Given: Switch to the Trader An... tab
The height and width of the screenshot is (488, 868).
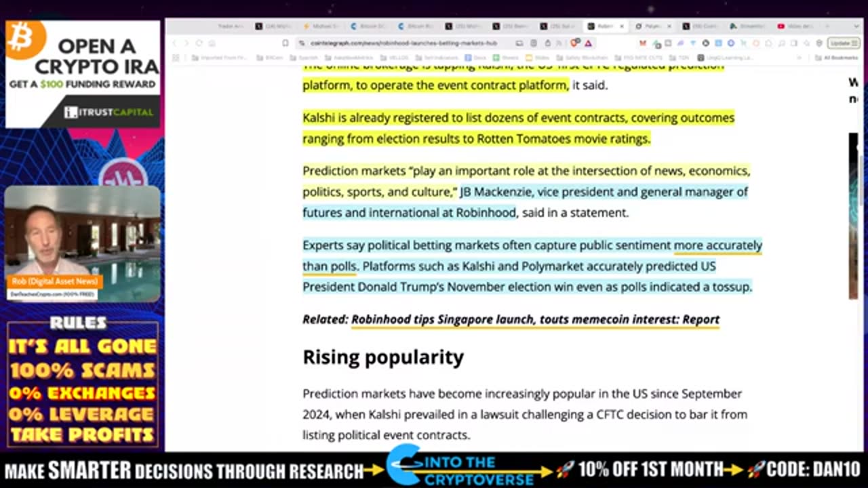Looking at the screenshot, I should [x=232, y=26].
